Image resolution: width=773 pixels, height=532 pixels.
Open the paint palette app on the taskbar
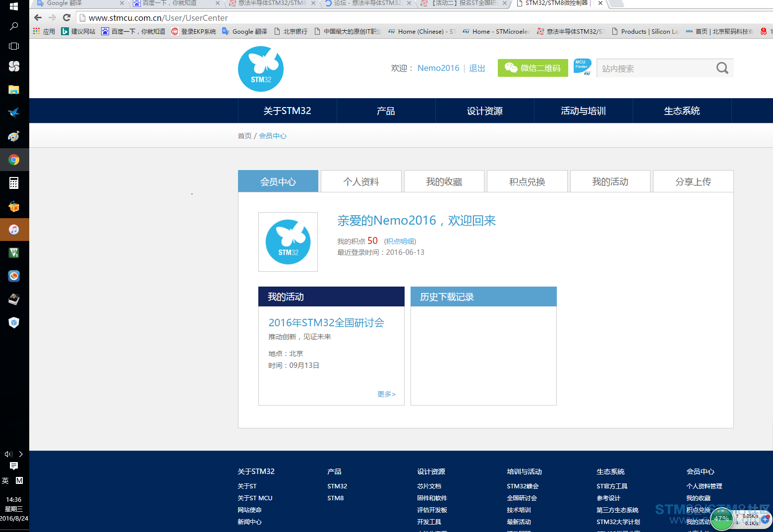pyautogui.click(x=14, y=136)
